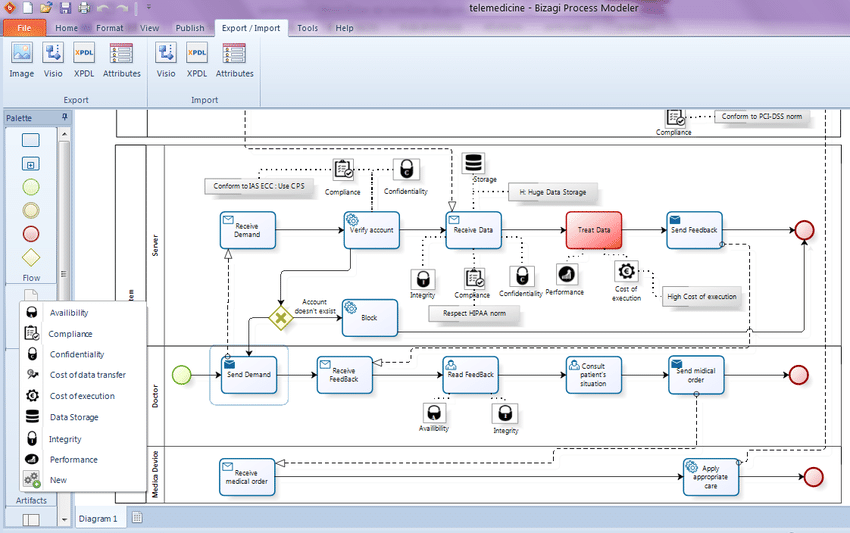Select Performance gauge icon on canvas

click(567, 274)
